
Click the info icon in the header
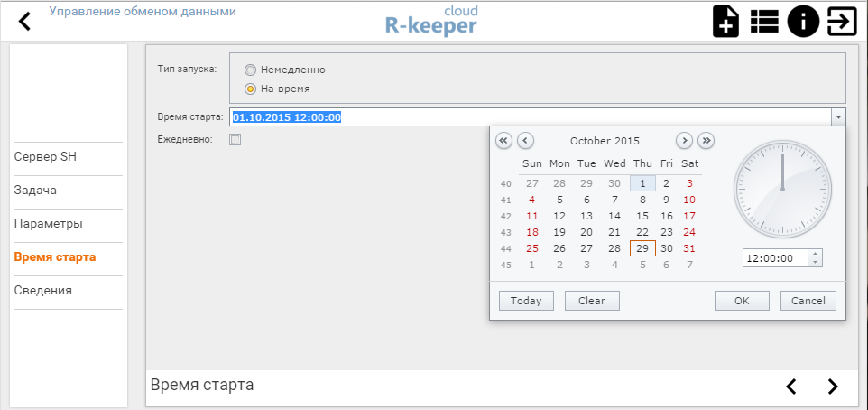[x=803, y=21]
